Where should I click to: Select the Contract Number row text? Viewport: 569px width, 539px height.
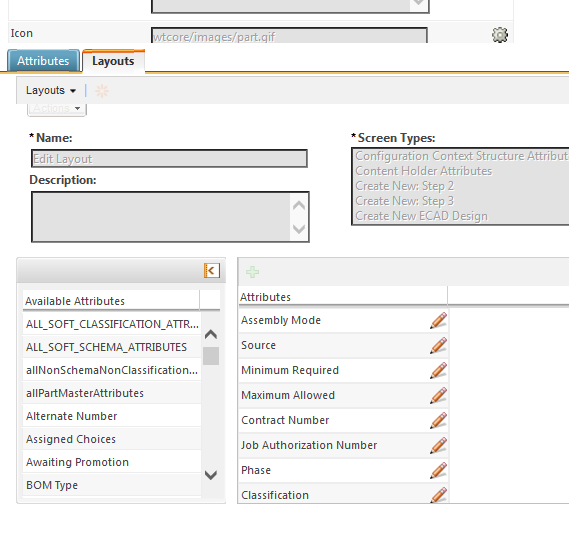tap(285, 420)
